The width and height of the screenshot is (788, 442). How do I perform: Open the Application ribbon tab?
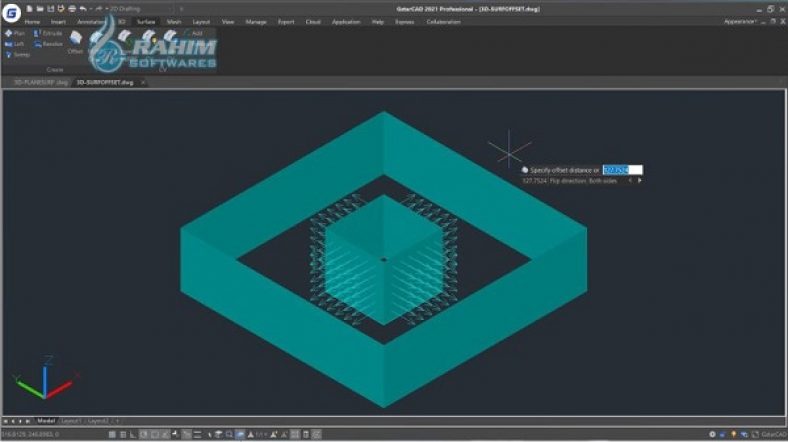(x=346, y=22)
